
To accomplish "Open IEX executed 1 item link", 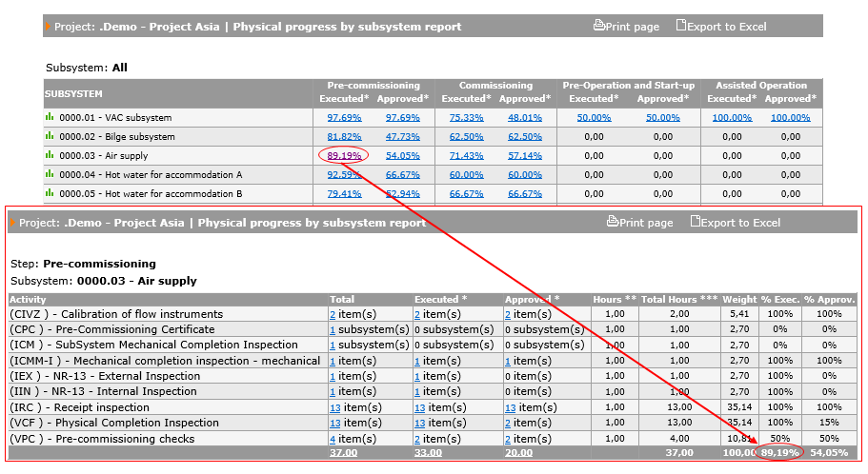I will 417,376.
